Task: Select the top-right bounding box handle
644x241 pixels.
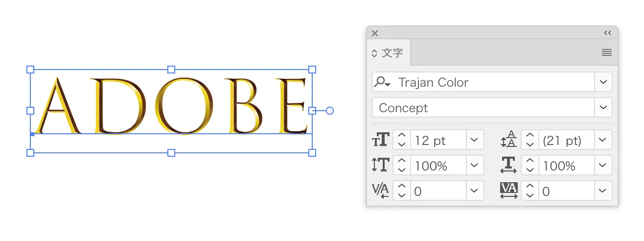Action: point(312,70)
